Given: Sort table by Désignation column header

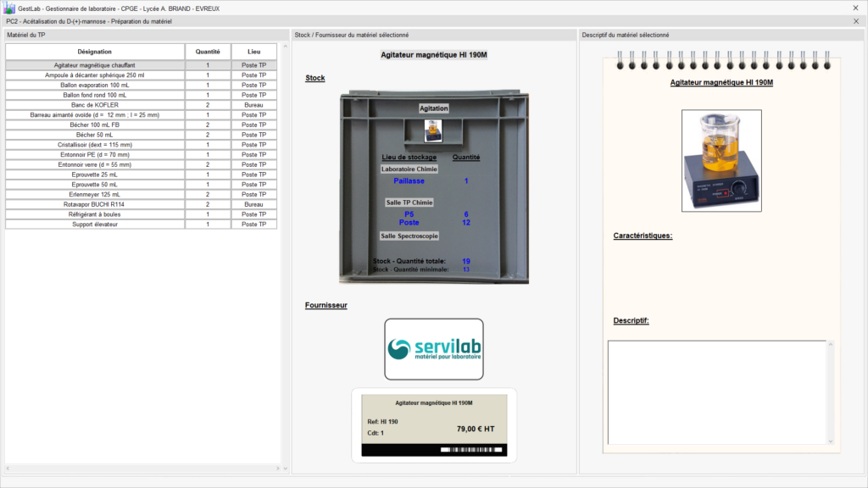Looking at the screenshot, I should point(95,52).
